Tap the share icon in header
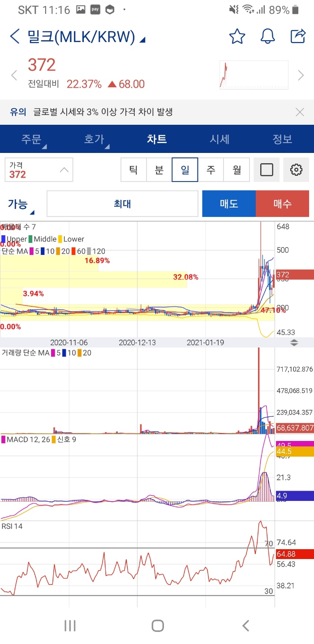This screenshot has width=314, height=644. [298, 36]
